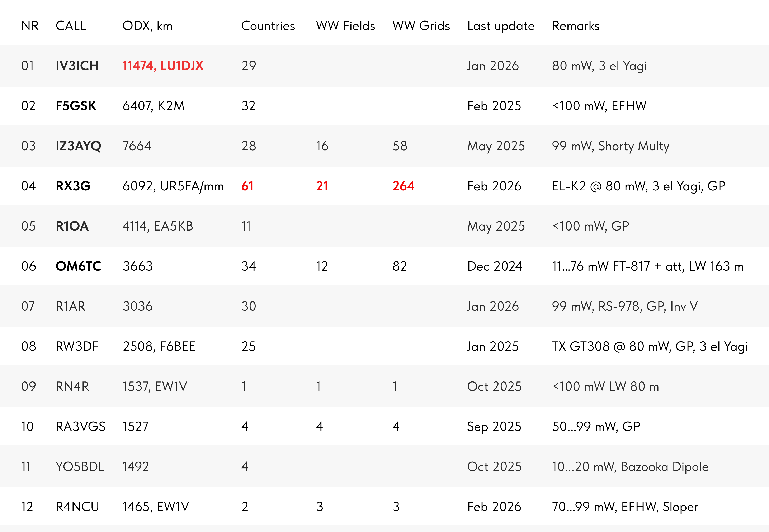This screenshot has height=532, width=769.
Task: Click the NR column header
Action: pos(30,26)
